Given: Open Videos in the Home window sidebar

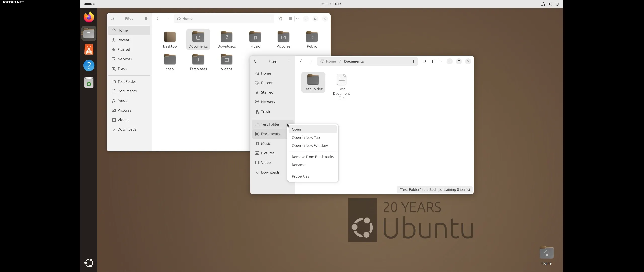Looking at the screenshot, I should point(129,120).
